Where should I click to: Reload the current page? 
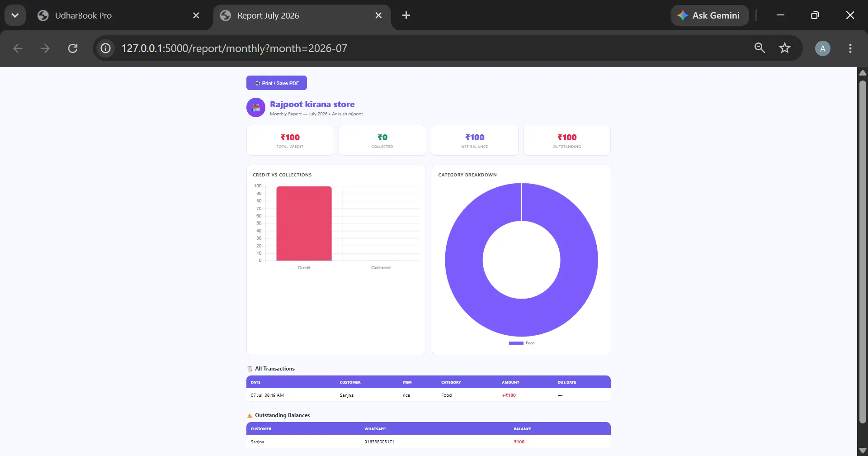click(73, 48)
